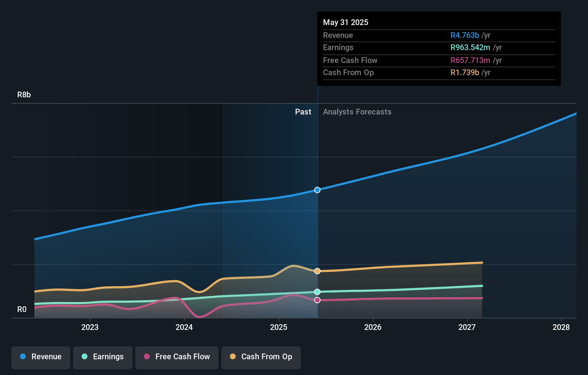Click the blue Revenue data point marker
Screen dimensions: 588x375
317,190
